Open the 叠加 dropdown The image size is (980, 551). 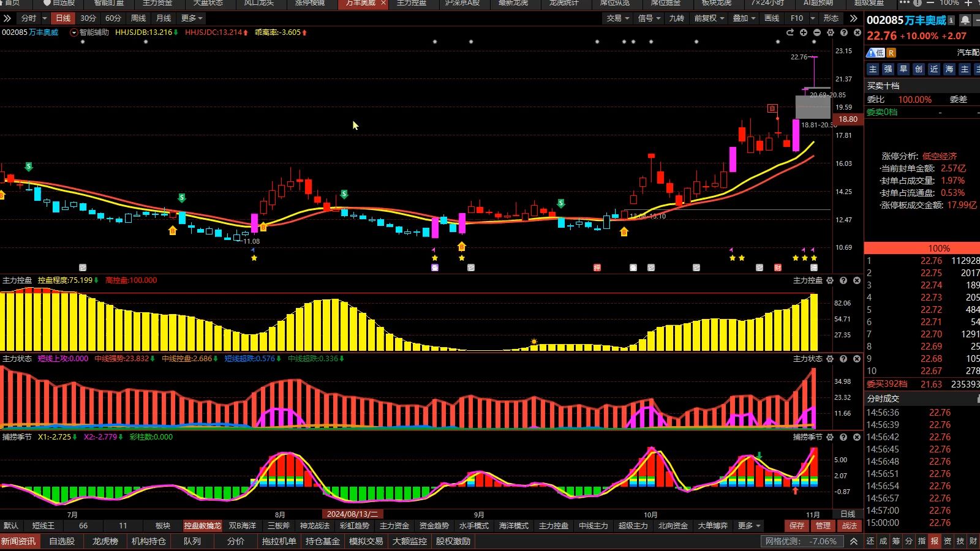[744, 18]
